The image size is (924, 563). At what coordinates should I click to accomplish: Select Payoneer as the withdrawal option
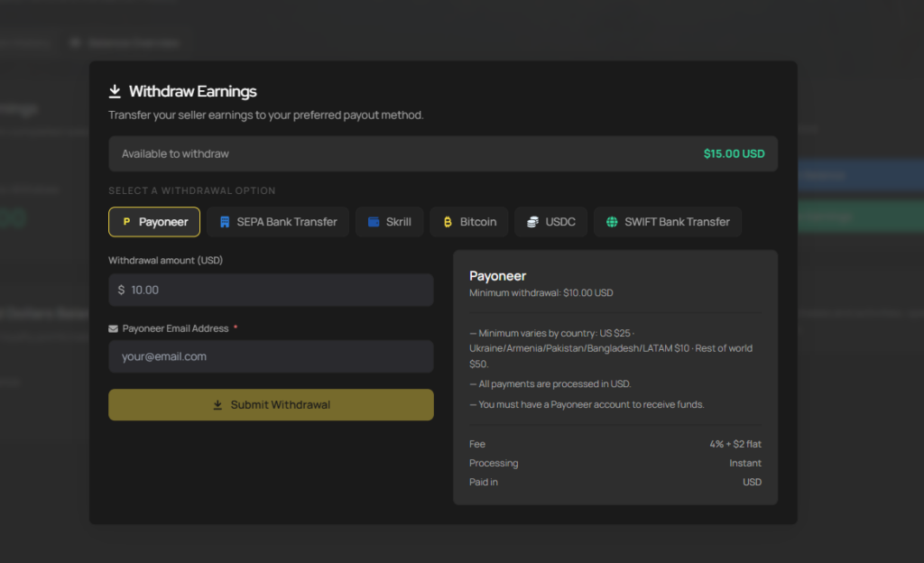(154, 222)
